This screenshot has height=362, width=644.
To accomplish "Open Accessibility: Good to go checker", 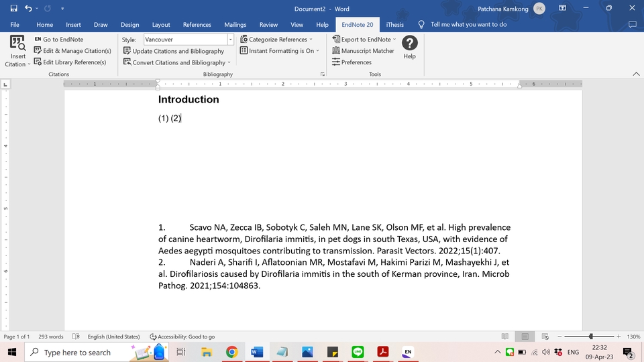I will 182,337.
